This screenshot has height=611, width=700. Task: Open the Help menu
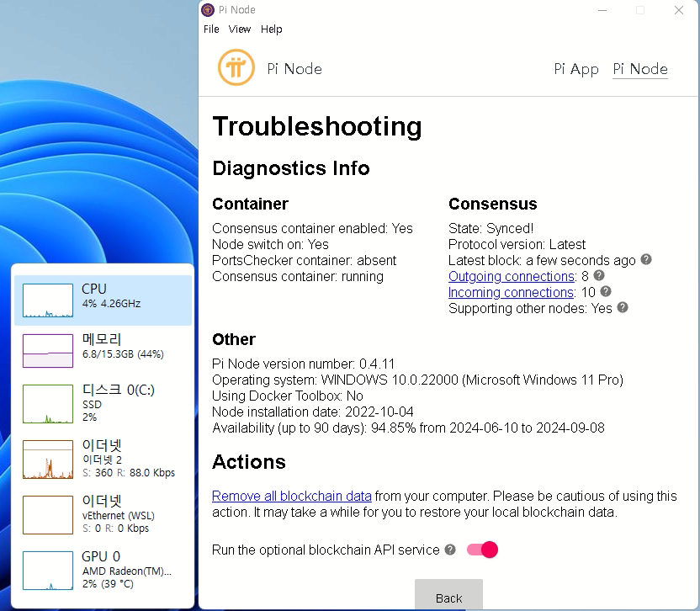[272, 29]
